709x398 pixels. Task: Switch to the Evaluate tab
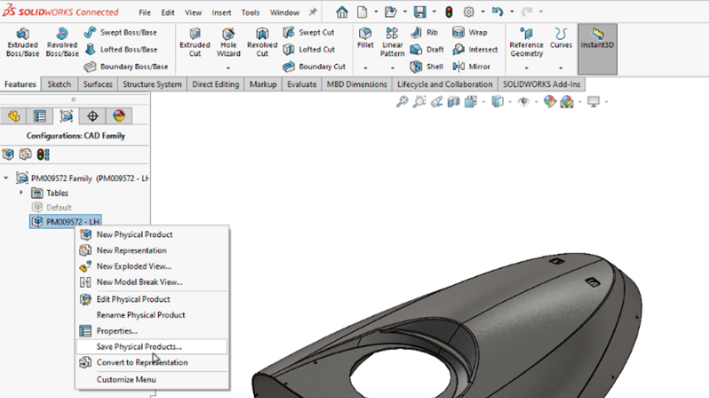click(x=302, y=84)
